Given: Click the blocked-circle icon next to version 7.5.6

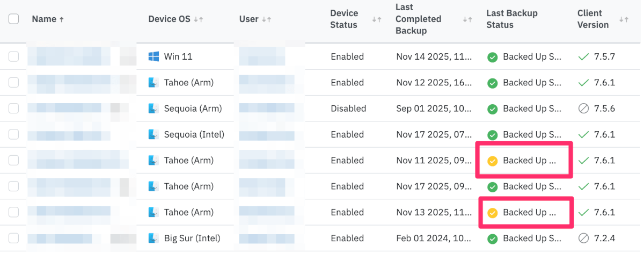Looking at the screenshot, I should 584,109.
